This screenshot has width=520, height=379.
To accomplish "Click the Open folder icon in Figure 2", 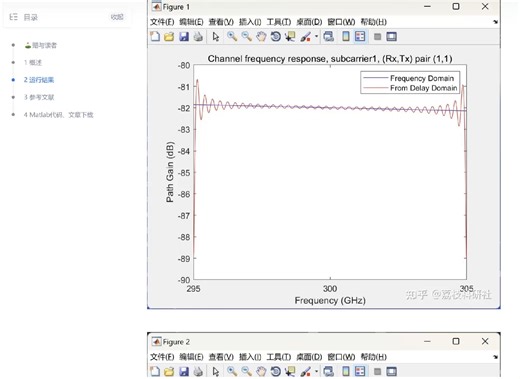I will coord(169,371).
